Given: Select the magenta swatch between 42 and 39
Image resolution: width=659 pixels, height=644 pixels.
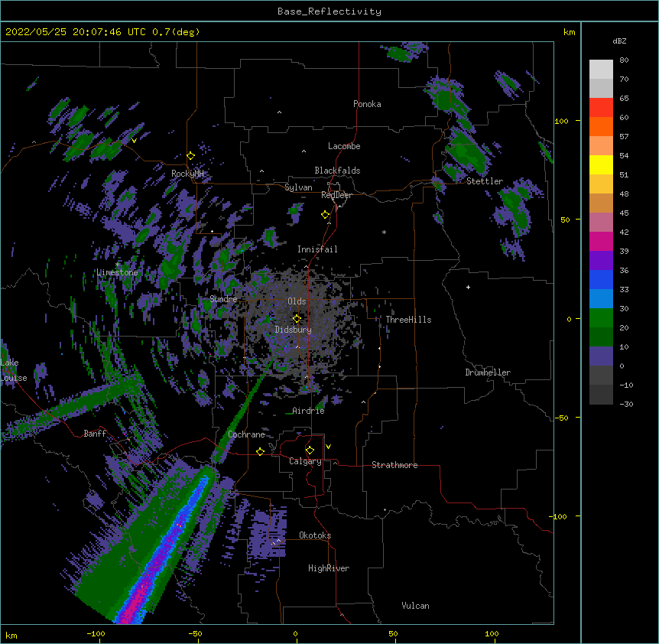Looking at the screenshot, I should [601, 241].
